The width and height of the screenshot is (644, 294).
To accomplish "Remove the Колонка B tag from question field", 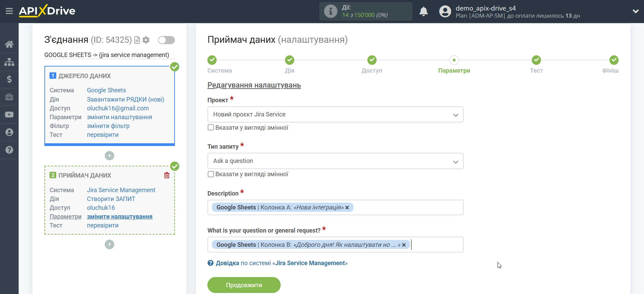I will point(404,245).
